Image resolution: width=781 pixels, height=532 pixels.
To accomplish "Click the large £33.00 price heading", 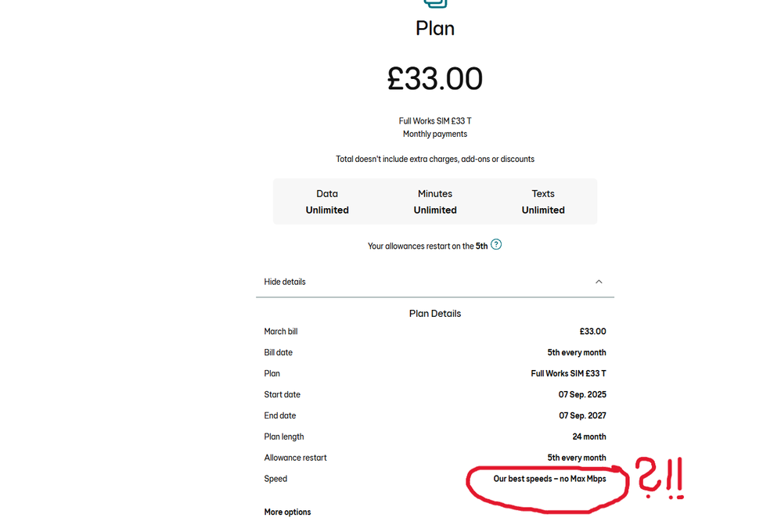I will click(x=435, y=79).
